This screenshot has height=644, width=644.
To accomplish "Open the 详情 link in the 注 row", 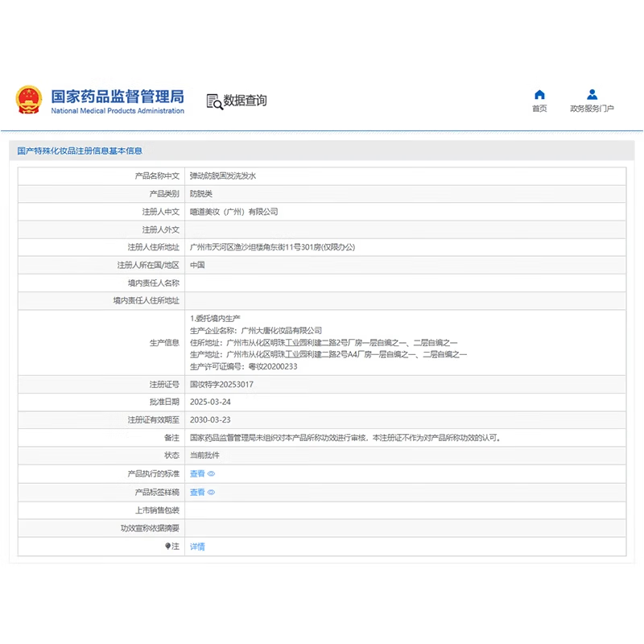I will pos(196,547).
